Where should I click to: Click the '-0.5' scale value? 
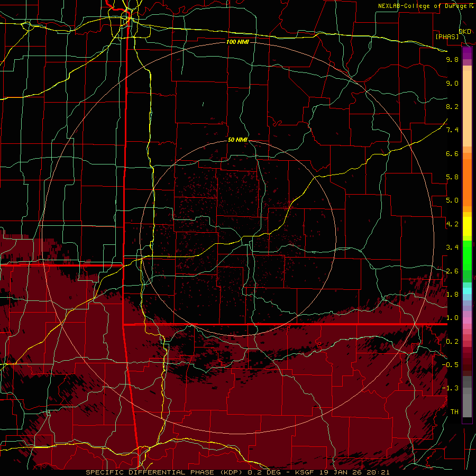point(450,365)
